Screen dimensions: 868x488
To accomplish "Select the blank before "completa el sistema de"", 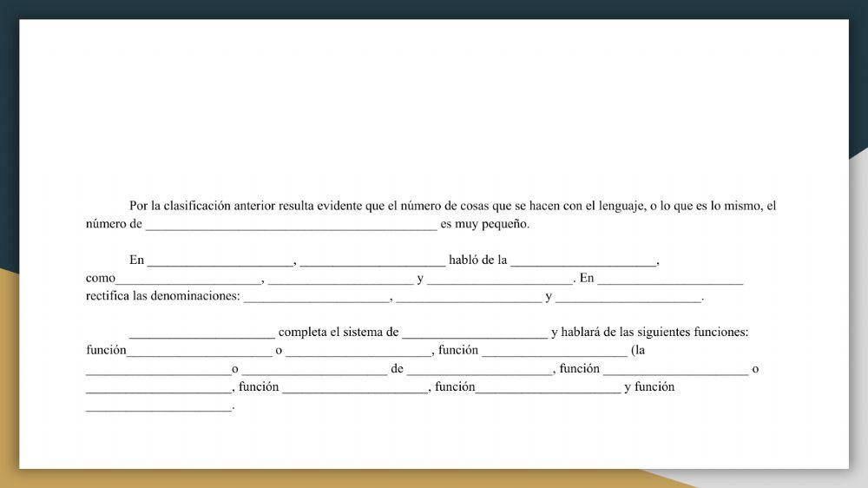I will [x=201, y=333].
